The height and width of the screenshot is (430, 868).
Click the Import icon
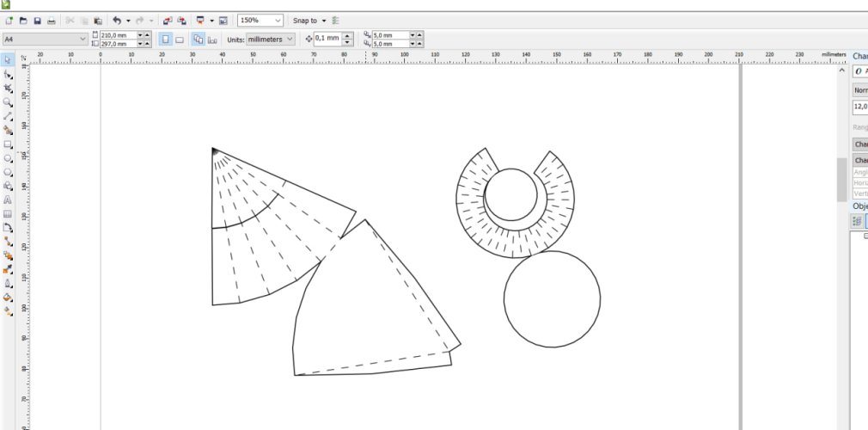(x=168, y=21)
